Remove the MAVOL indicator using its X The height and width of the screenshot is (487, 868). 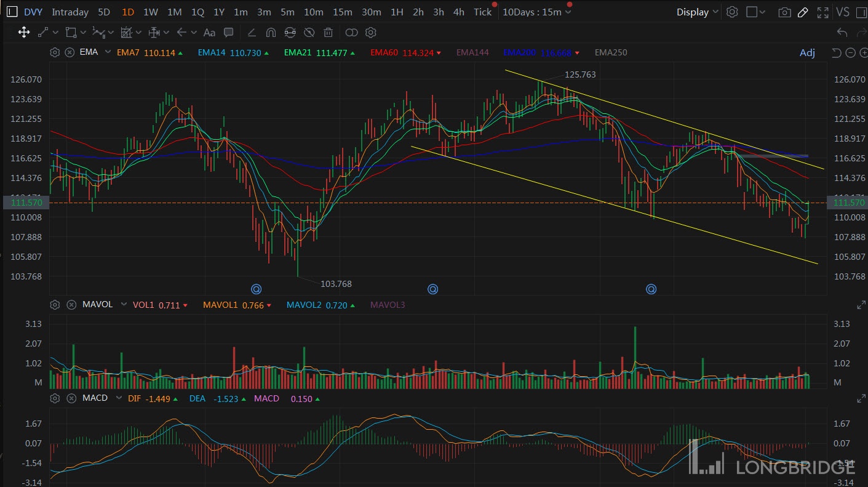pos(70,305)
